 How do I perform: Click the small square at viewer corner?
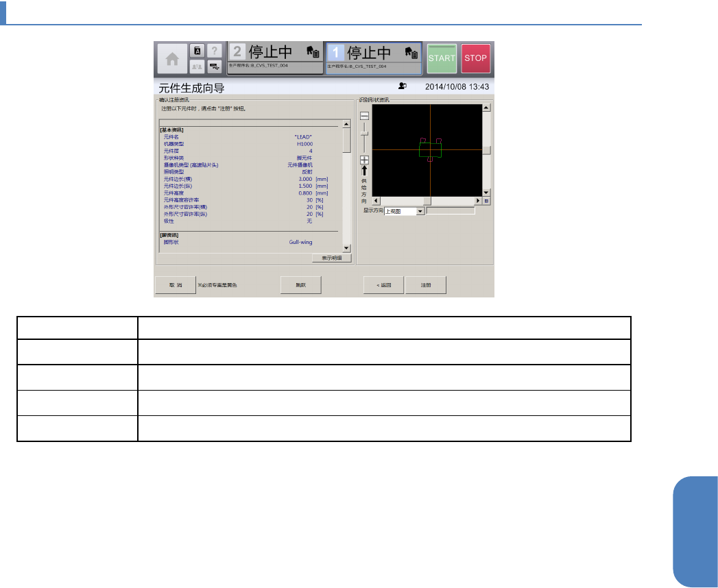[x=486, y=201]
